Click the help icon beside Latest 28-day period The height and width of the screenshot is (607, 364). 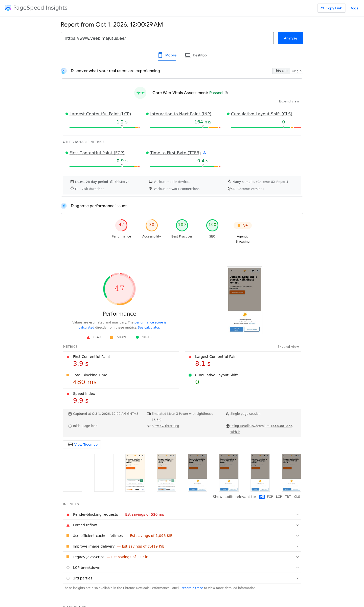pos(112,182)
